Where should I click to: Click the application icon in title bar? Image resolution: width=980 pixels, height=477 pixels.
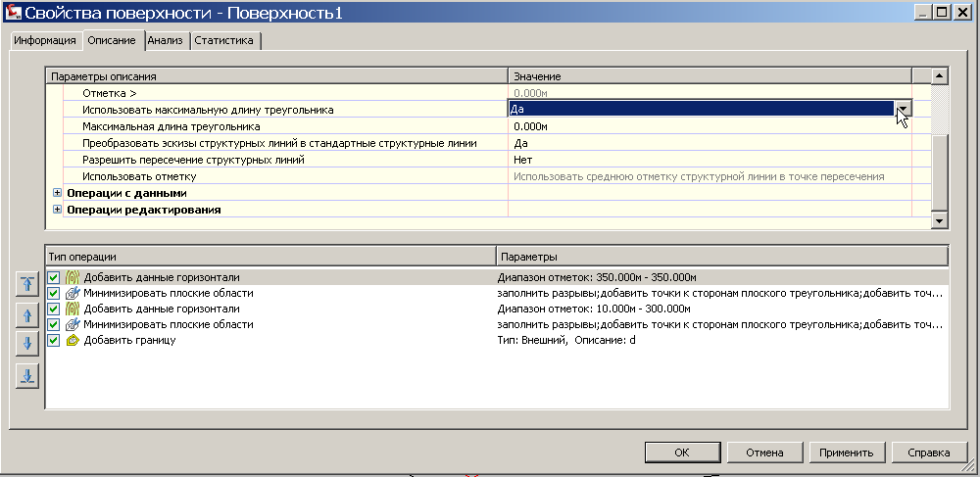click(x=13, y=13)
